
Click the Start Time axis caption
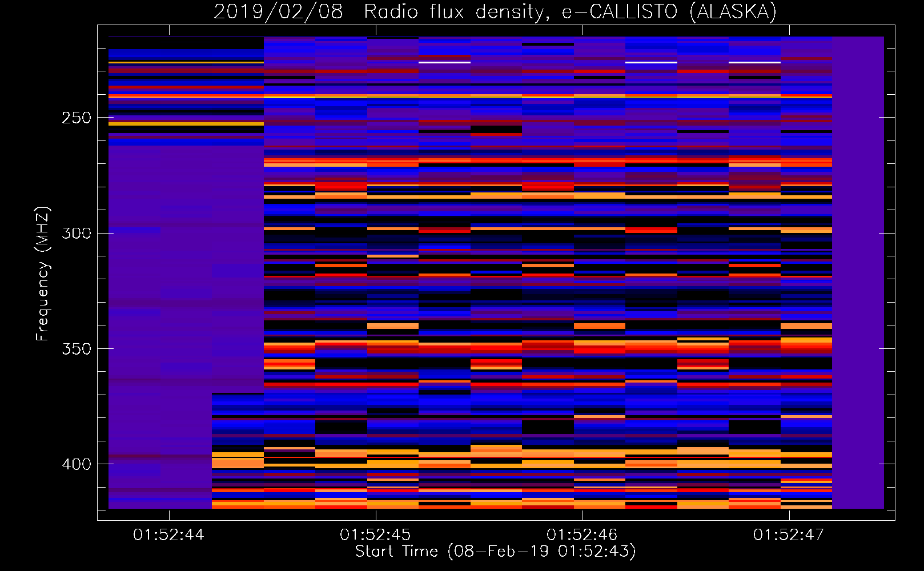pyautogui.click(x=495, y=552)
